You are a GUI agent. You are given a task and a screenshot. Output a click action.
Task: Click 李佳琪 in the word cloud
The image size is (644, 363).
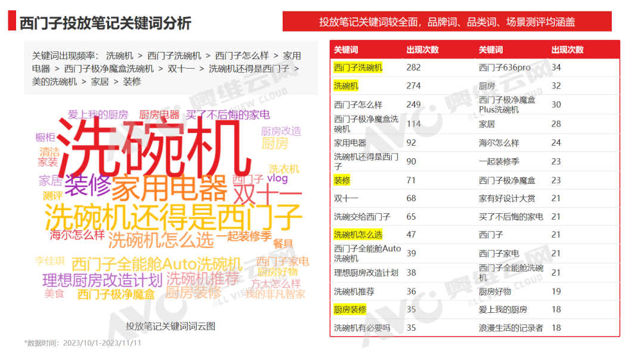point(49,261)
